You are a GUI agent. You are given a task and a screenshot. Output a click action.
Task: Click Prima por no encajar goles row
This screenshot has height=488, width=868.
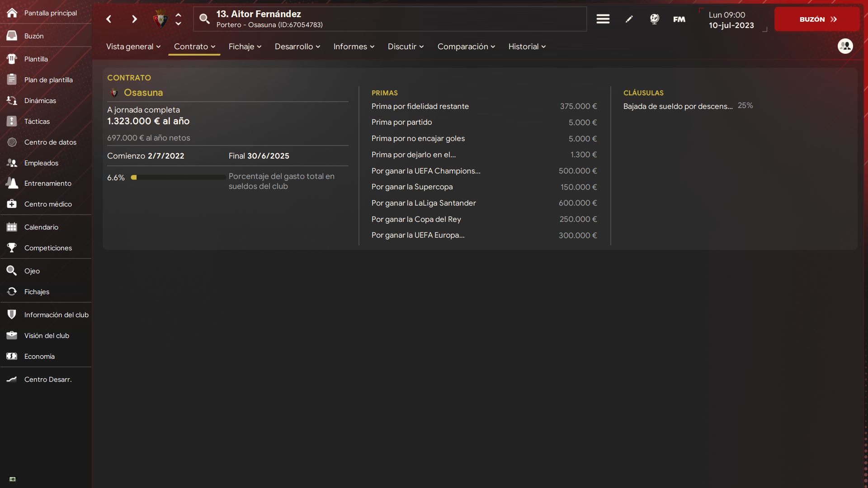coord(484,139)
